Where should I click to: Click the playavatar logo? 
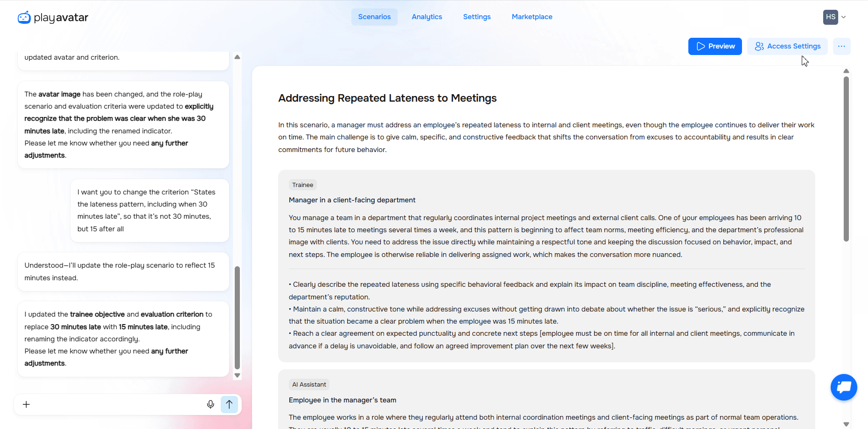pyautogui.click(x=53, y=17)
